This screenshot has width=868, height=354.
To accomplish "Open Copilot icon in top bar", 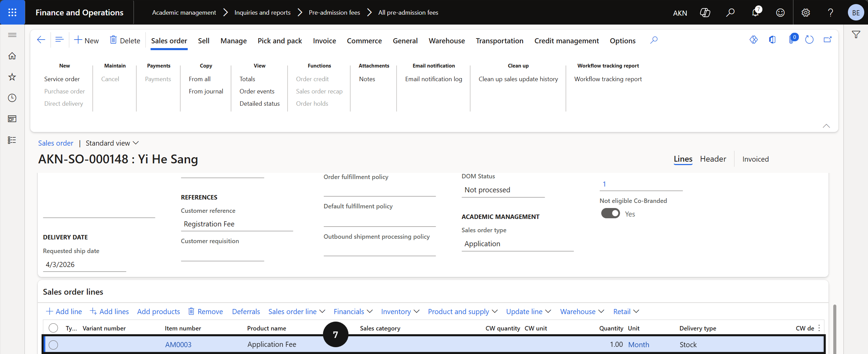I will (x=705, y=13).
